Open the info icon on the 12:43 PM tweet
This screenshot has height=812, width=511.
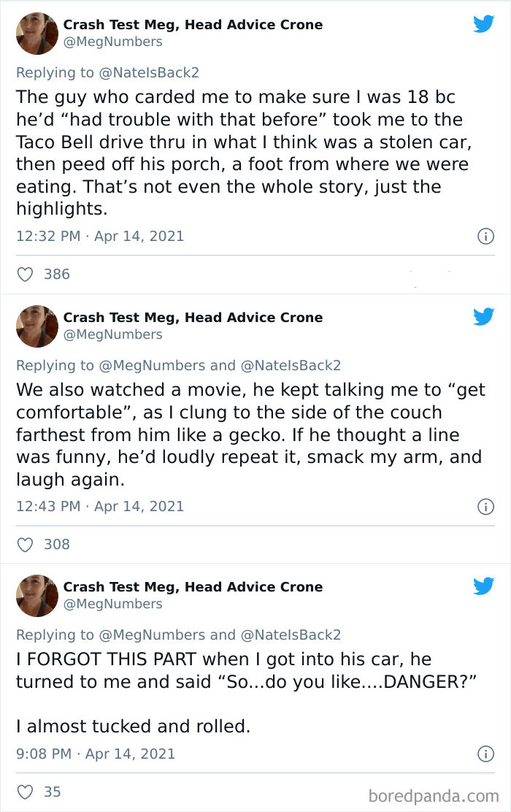(485, 506)
